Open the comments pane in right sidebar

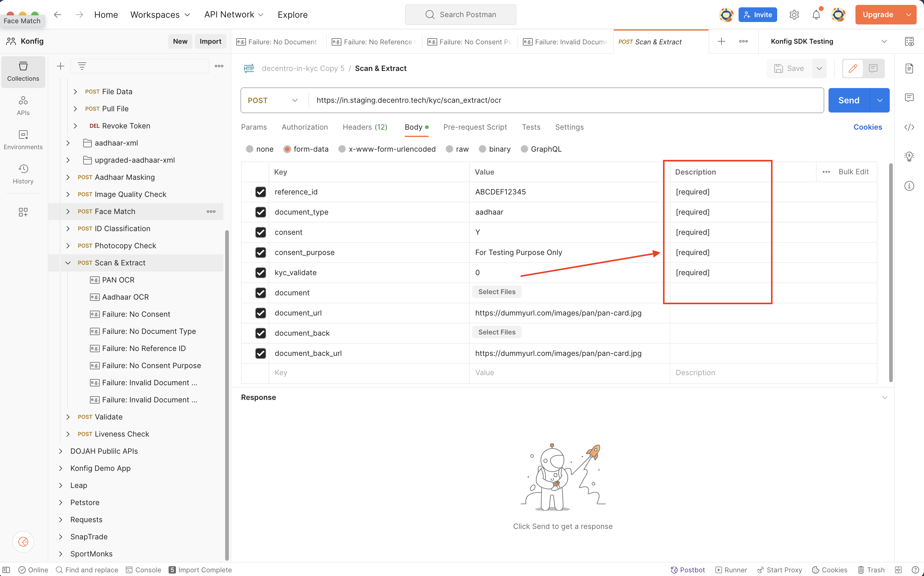click(x=909, y=98)
